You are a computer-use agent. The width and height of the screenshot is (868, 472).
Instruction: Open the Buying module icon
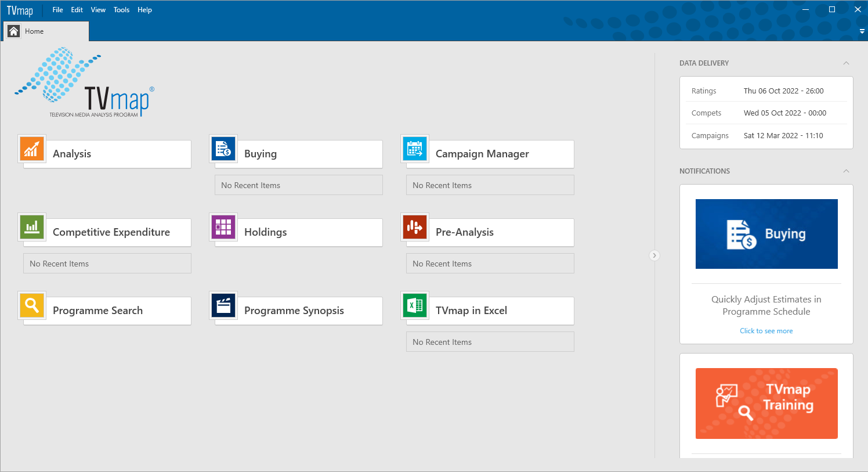point(223,149)
